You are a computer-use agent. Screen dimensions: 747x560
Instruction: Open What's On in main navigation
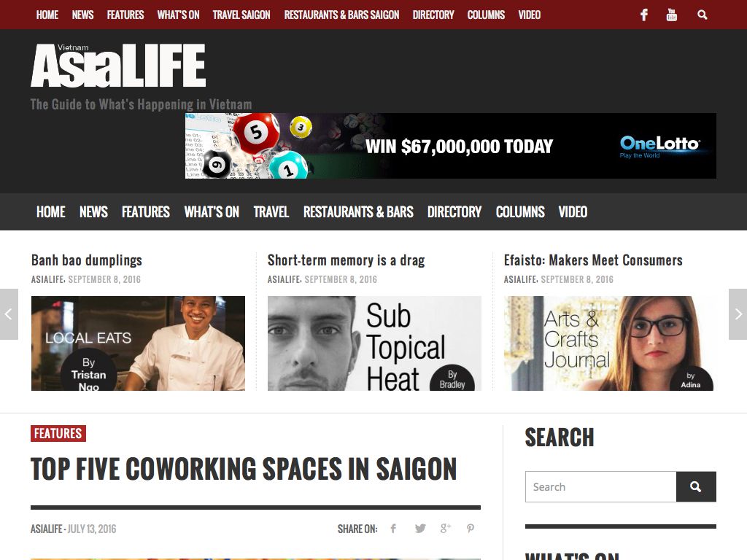click(x=212, y=212)
